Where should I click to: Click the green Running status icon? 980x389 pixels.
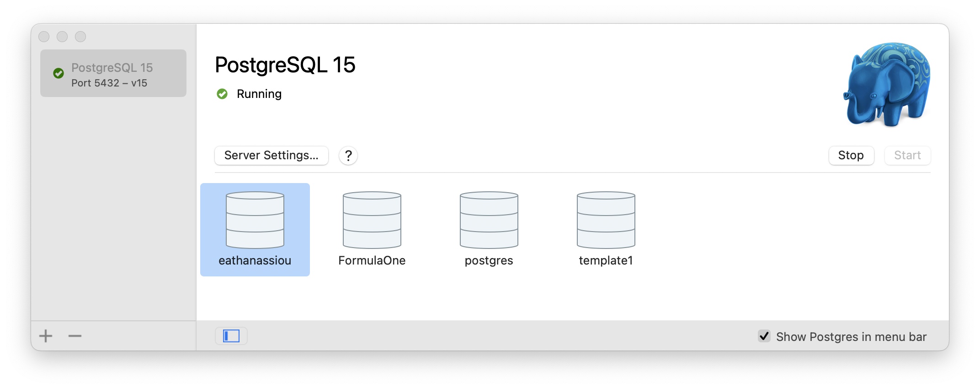pos(222,94)
